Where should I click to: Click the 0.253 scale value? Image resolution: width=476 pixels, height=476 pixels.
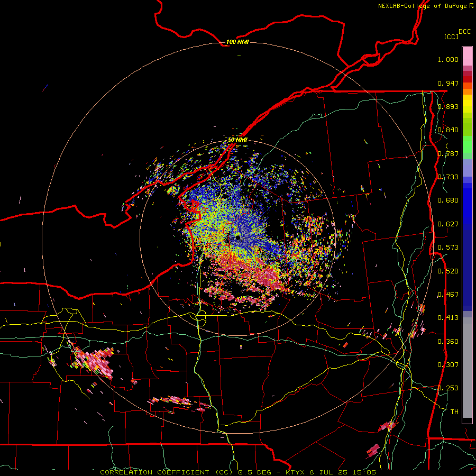448,388
